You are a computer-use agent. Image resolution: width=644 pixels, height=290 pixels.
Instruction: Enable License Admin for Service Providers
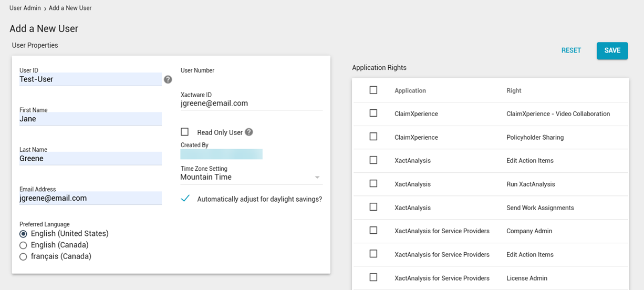click(373, 277)
